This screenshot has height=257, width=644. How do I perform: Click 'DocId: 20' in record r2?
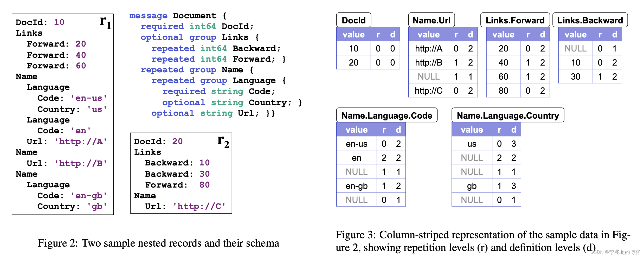158,141
